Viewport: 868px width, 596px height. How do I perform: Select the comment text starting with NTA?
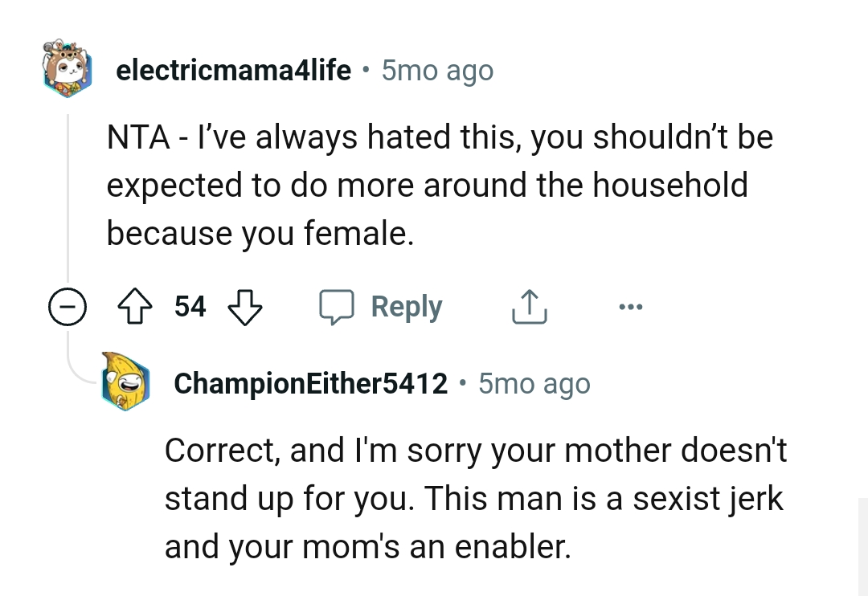point(439,185)
